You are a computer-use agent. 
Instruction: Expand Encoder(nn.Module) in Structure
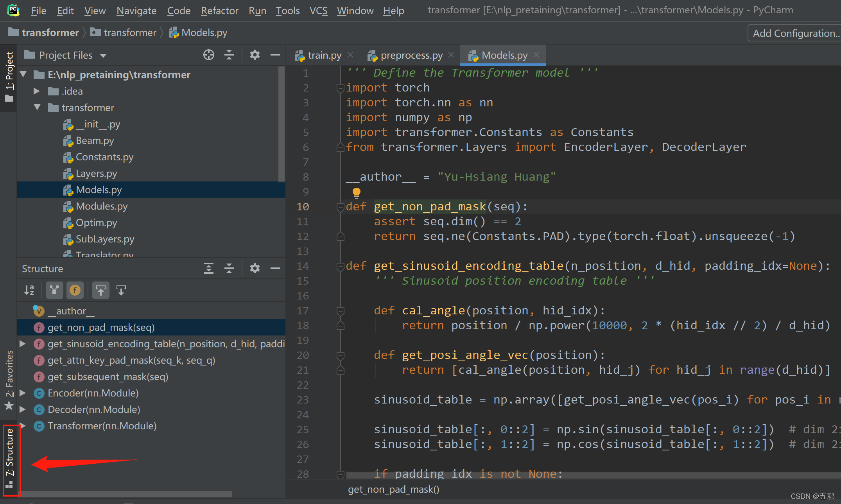coord(23,393)
